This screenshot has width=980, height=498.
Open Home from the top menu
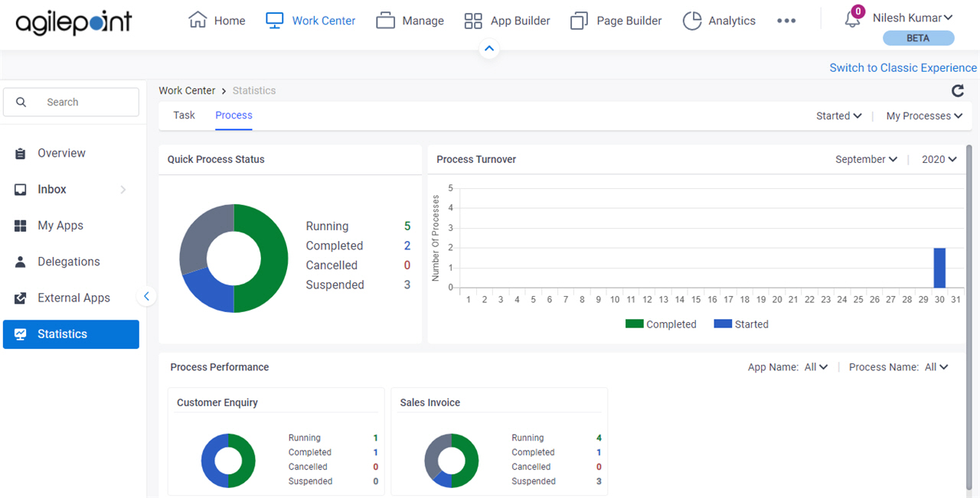click(x=230, y=21)
